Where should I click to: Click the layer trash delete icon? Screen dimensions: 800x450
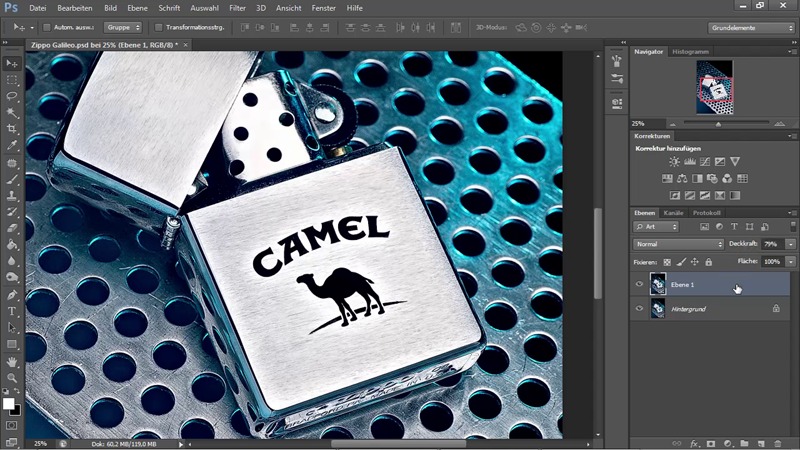(x=778, y=444)
